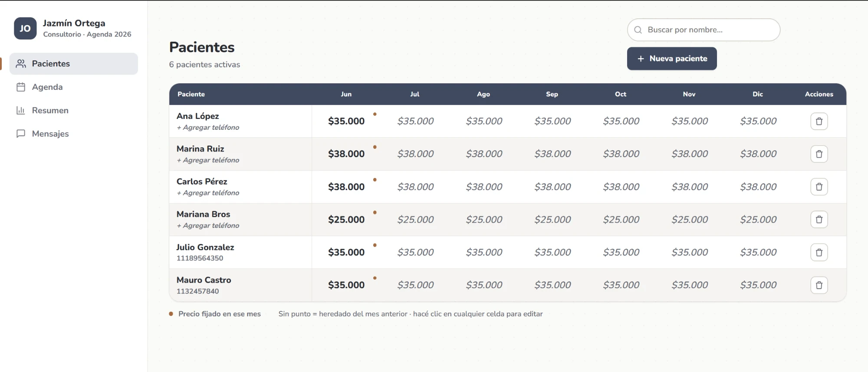868x372 pixels.
Task: Edit Carlos Pérez's Ago price cell
Action: 484,187
